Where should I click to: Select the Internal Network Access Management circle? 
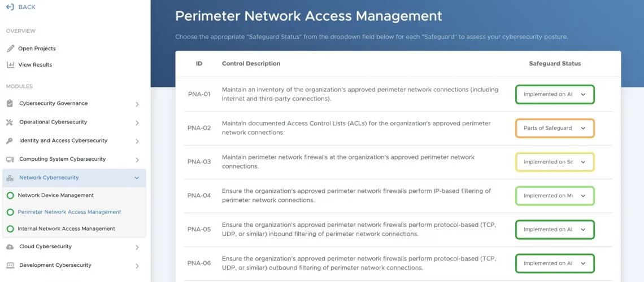(x=10, y=229)
